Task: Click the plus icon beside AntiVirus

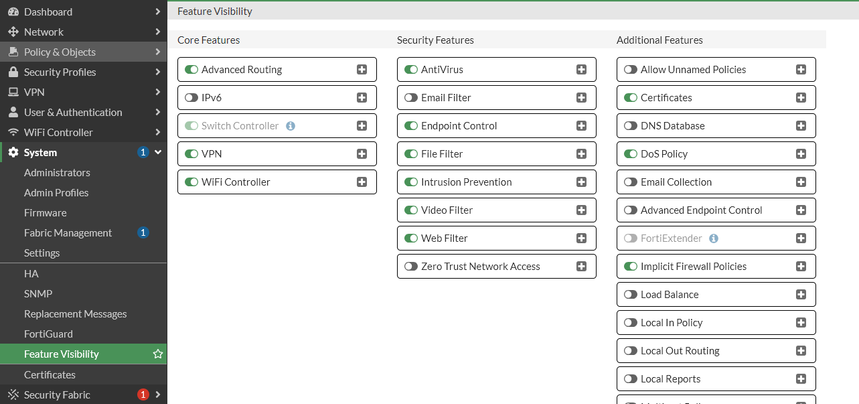Action: coord(581,70)
